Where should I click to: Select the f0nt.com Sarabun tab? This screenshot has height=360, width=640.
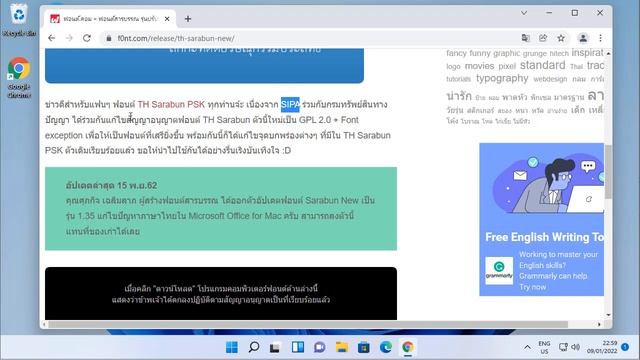point(109,19)
